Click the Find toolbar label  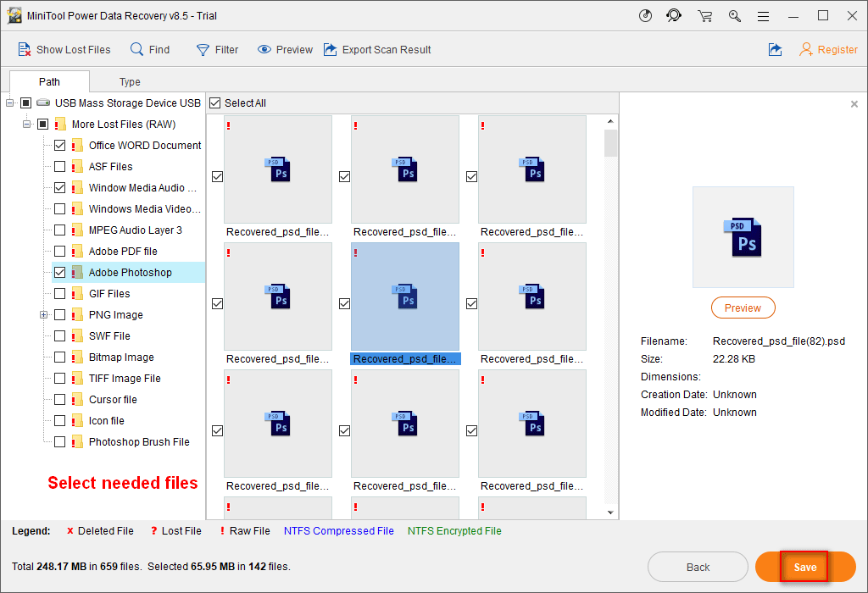(159, 50)
